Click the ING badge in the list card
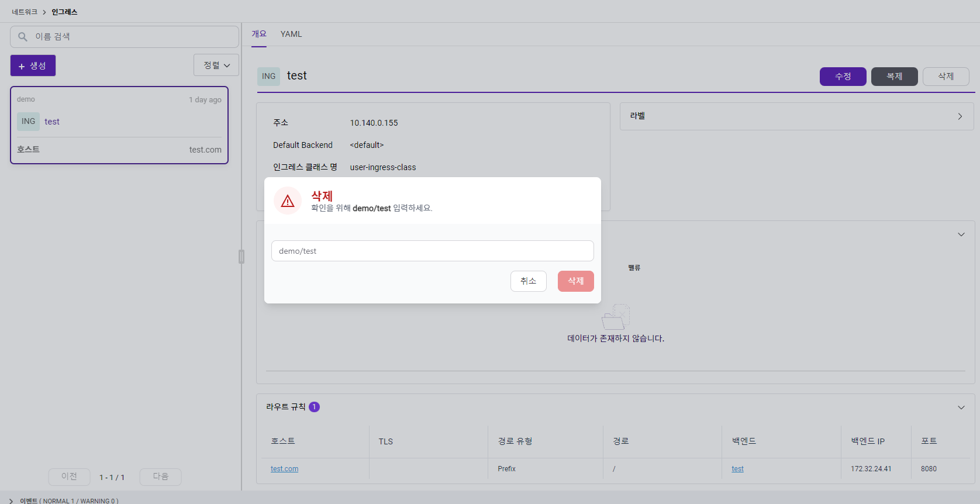This screenshot has height=504, width=980. click(x=28, y=122)
